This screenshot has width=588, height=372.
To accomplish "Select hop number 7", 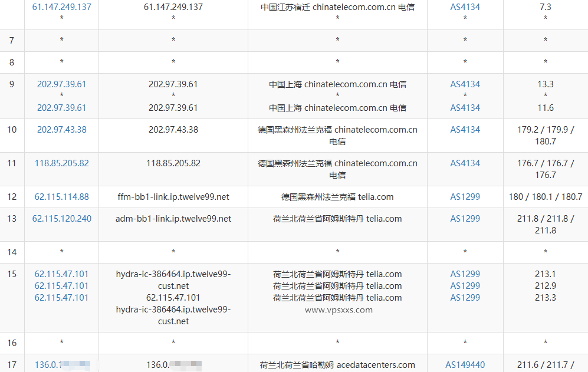I will tap(12, 41).
